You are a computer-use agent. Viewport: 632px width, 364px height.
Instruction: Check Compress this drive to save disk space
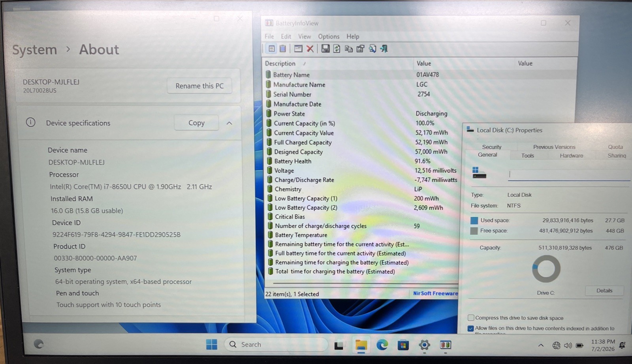point(471,318)
